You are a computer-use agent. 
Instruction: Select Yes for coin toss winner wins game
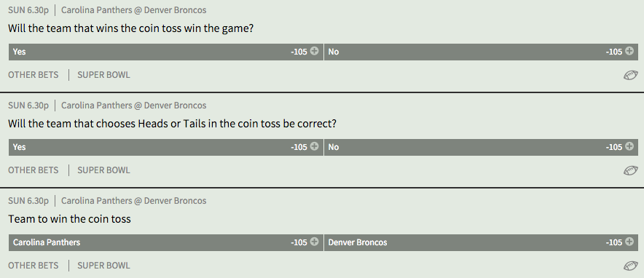click(166, 52)
